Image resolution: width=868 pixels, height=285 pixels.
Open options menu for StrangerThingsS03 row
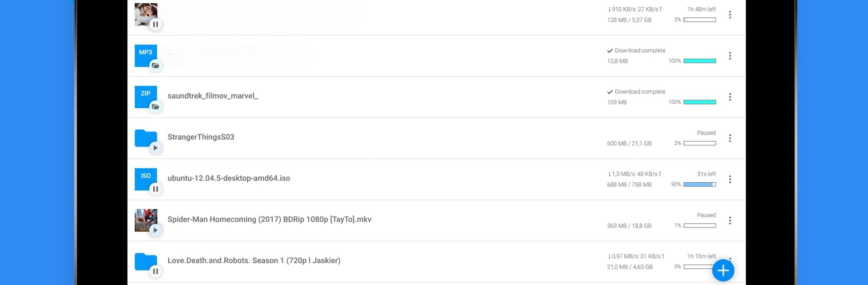[730, 138]
